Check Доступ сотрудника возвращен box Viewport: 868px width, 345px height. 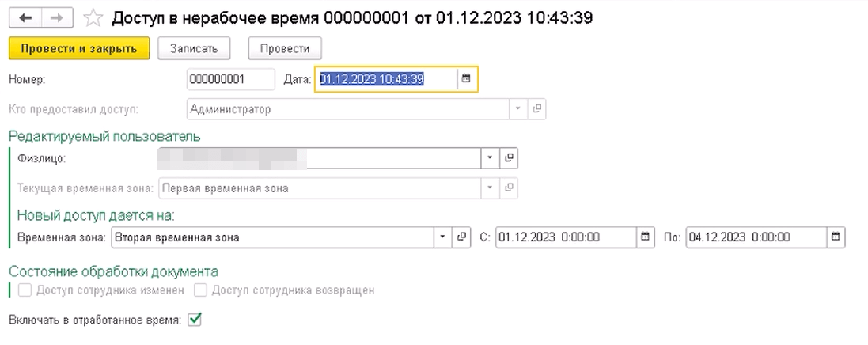(x=200, y=290)
